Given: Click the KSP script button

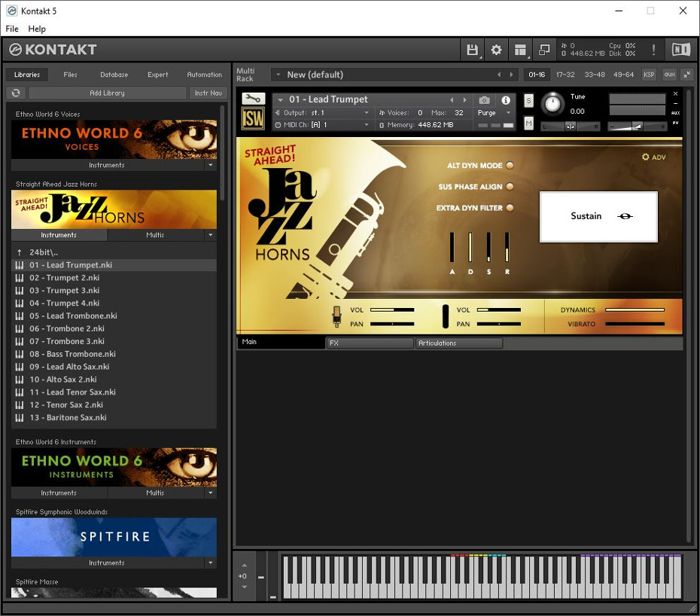Looking at the screenshot, I should (x=649, y=75).
